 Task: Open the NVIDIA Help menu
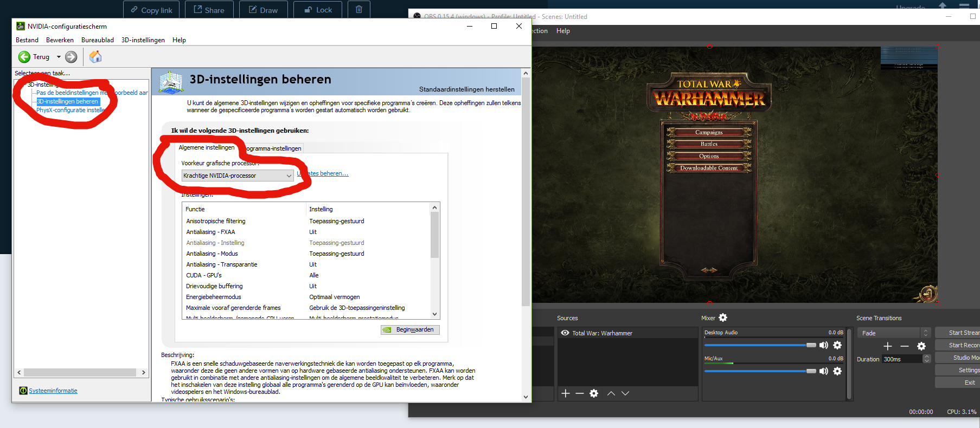(x=179, y=40)
